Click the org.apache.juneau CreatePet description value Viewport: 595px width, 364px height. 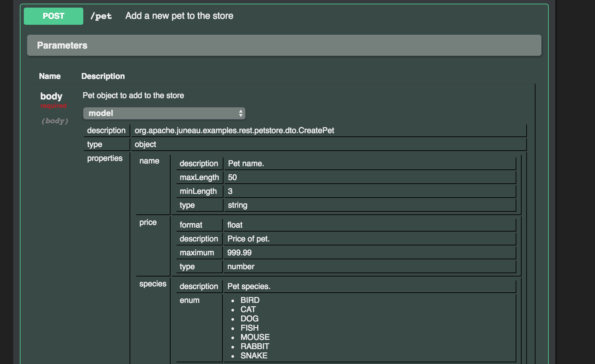click(x=234, y=130)
